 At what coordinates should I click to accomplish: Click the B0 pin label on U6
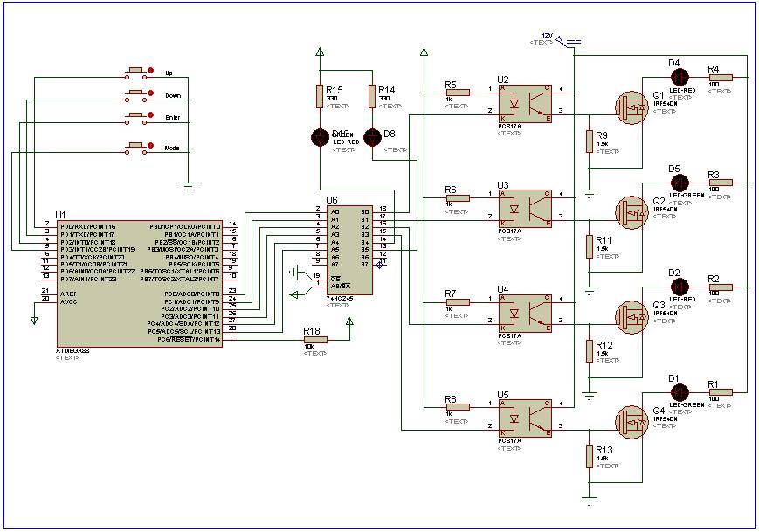pos(365,212)
